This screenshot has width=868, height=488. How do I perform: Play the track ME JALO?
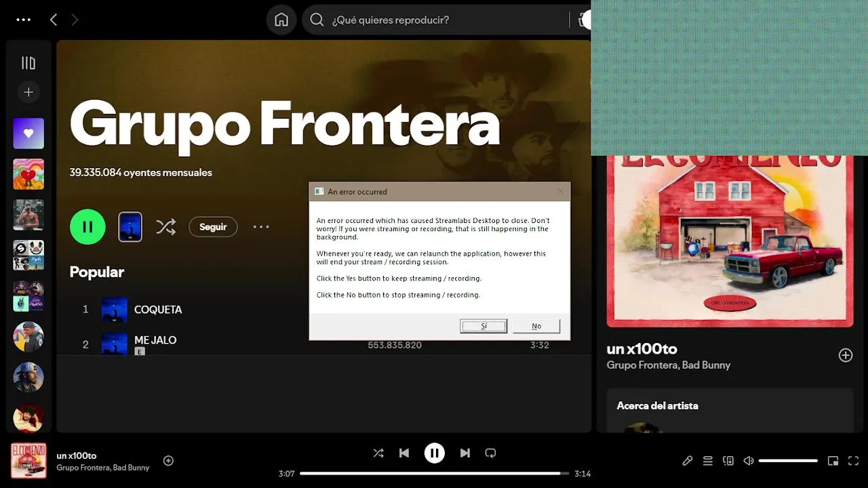point(155,340)
